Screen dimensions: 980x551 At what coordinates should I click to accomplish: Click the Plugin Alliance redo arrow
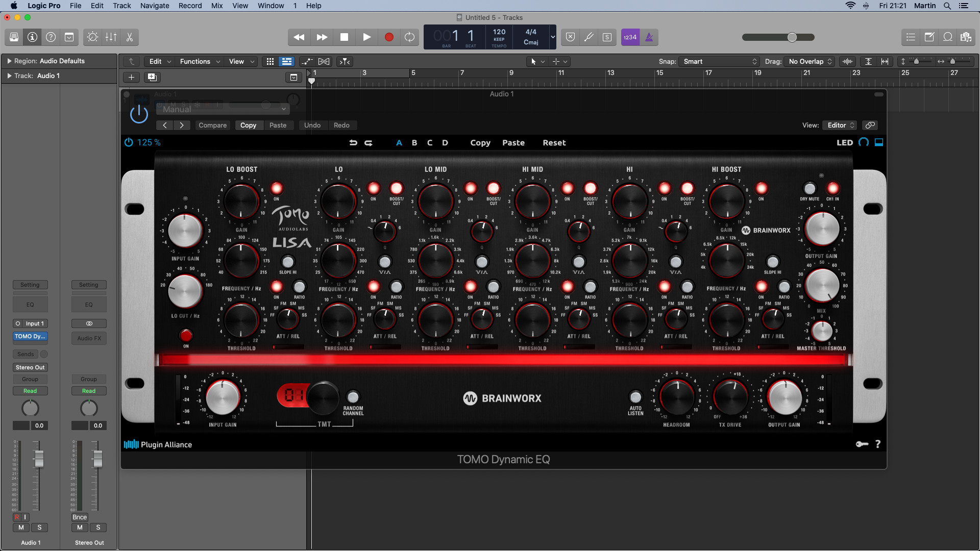[x=369, y=143]
